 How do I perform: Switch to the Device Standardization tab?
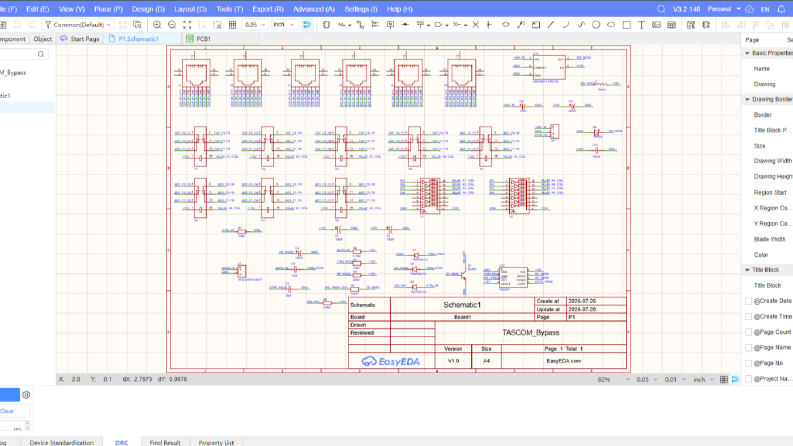61,442
